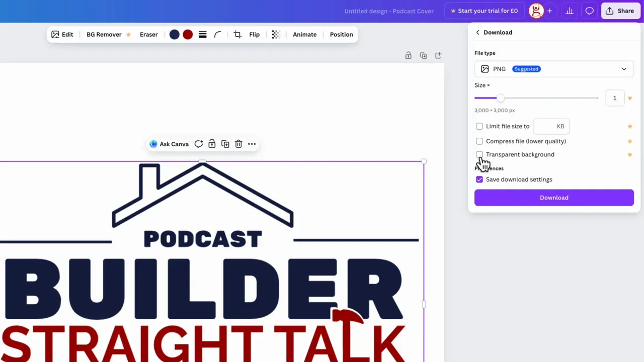
Task: Click the Download button
Action: coord(554,197)
